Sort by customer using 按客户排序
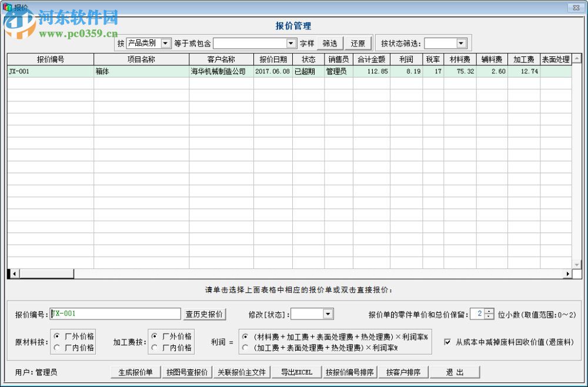Screen dimensions: 588x387 tap(405, 371)
